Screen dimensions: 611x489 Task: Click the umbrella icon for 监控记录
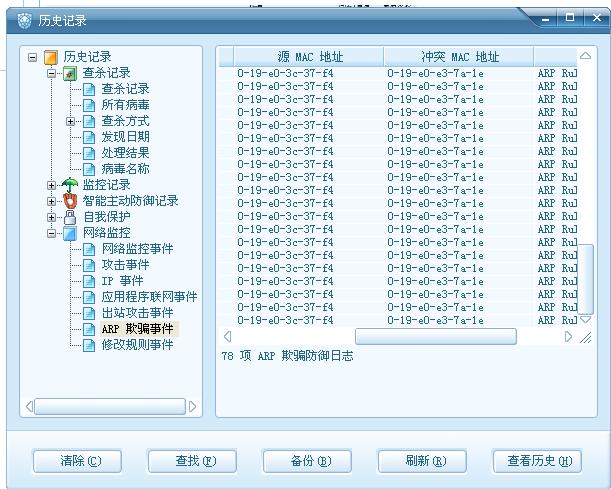pos(70,185)
